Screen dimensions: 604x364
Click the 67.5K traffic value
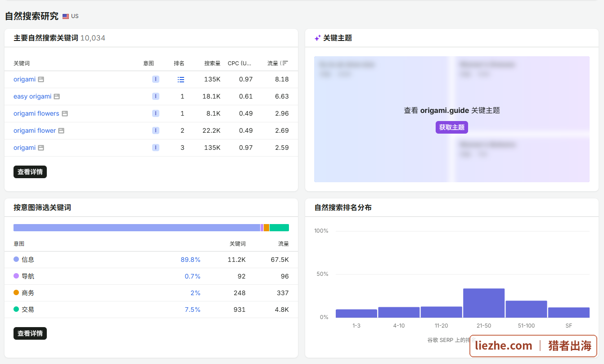tap(280, 260)
